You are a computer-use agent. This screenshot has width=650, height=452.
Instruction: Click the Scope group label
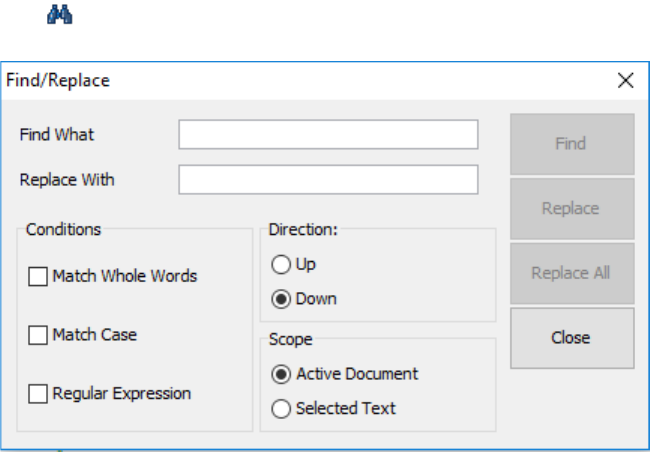point(290,339)
